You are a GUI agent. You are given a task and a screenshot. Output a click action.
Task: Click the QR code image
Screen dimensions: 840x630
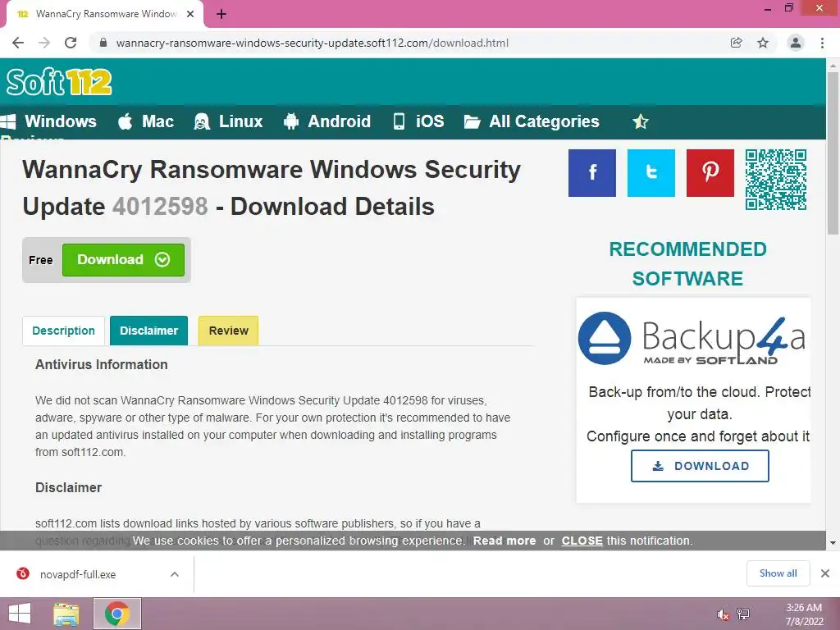[x=776, y=180]
